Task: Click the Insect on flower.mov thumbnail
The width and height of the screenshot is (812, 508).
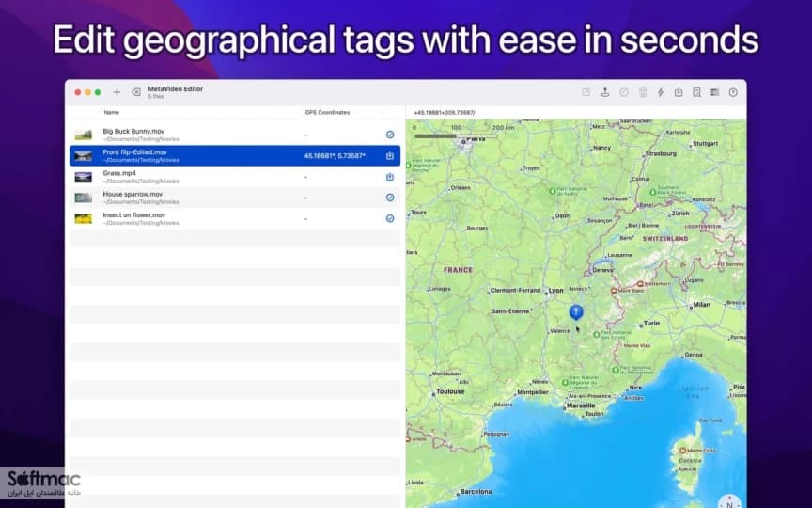Action: pos(84,219)
